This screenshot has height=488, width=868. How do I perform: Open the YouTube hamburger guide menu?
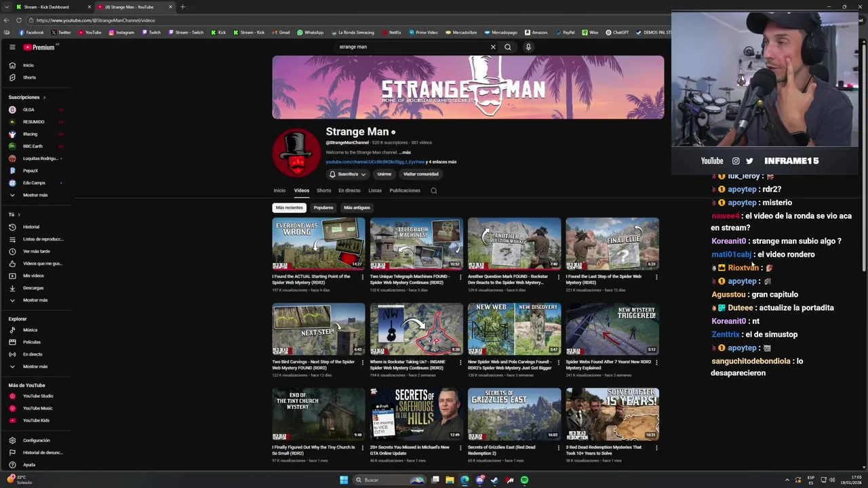(12, 47)
